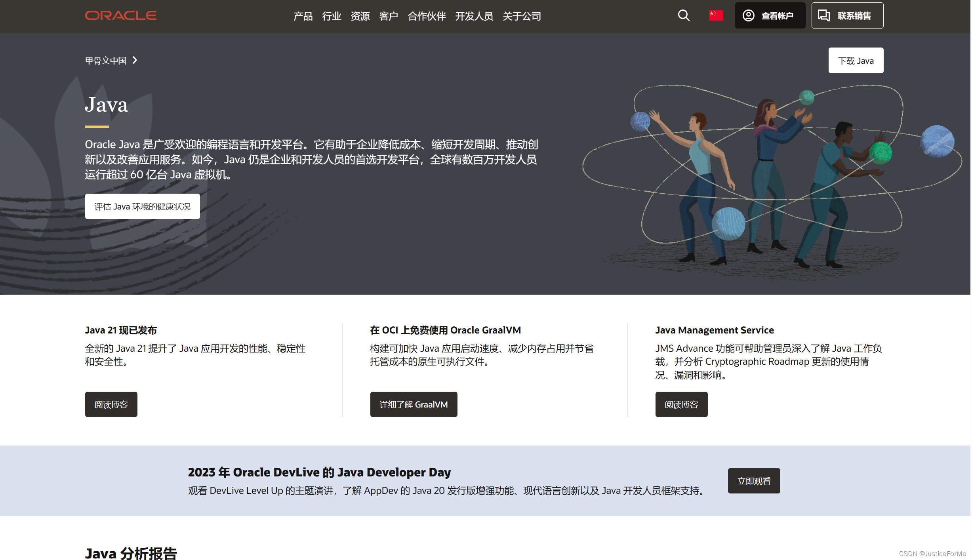Select the 客户 menu item
Viewport: 972px width, 560px height.
(x=389, y=16)
